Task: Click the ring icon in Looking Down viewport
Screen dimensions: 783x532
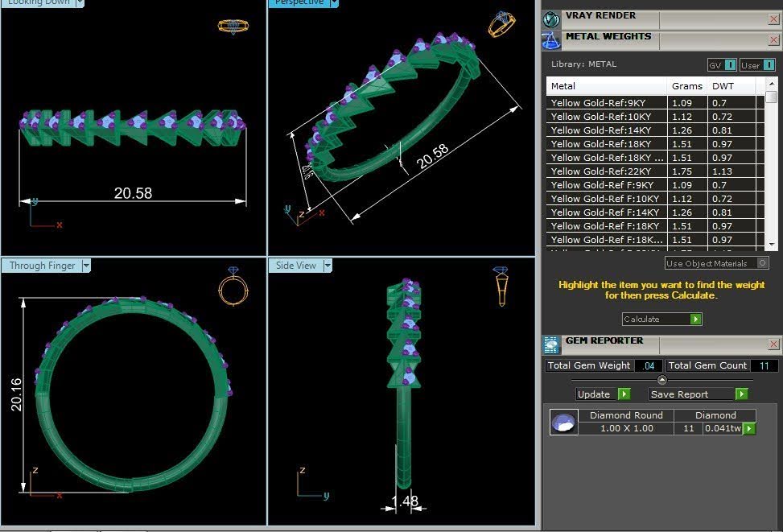Action: [x=233, y=26]
